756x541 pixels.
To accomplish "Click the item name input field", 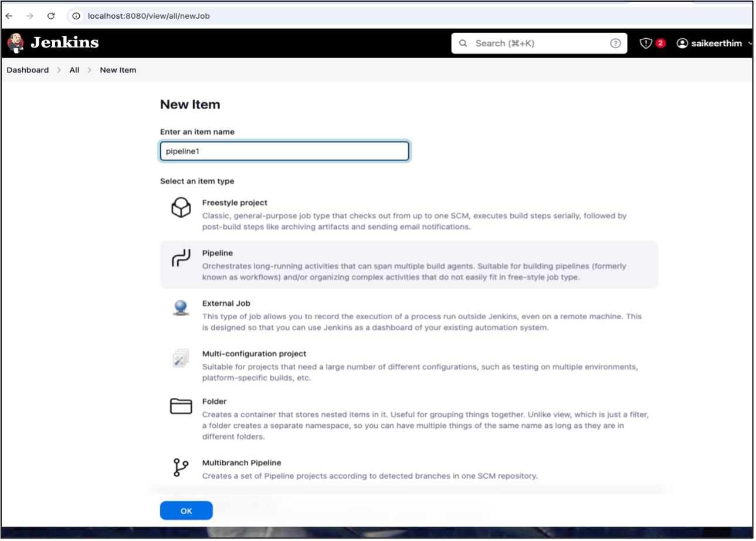I will tap(284, 151).
